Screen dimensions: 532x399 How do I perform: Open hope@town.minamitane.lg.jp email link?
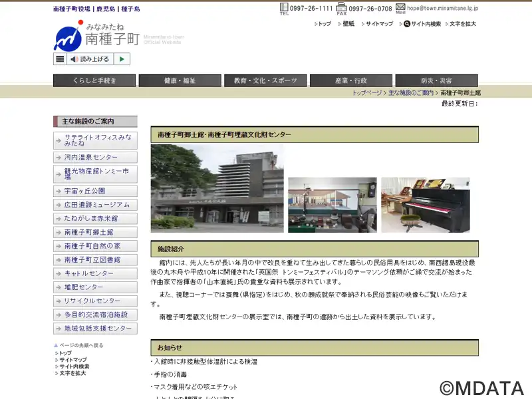tap(443, 8)
